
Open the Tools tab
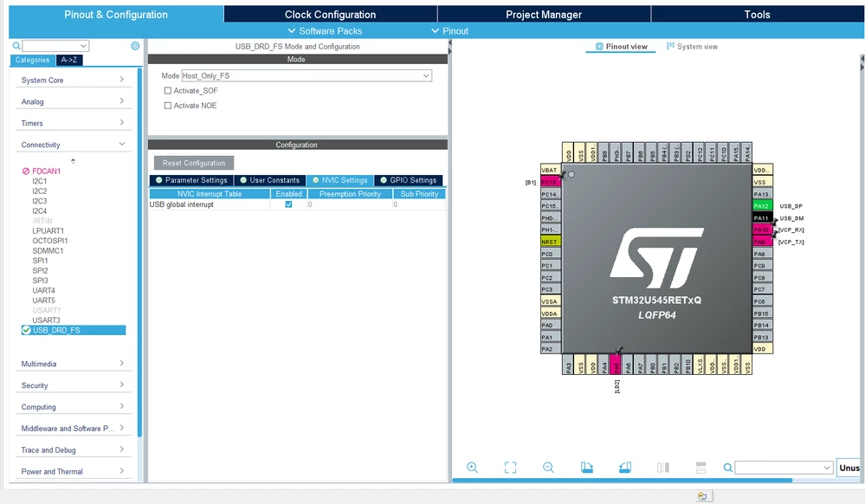757,15
